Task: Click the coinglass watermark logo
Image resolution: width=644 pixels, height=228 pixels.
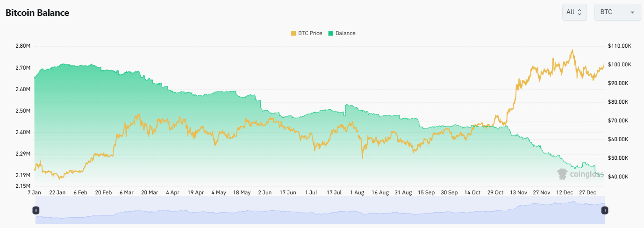Action: pyautogui.click(x=580, y=174)
